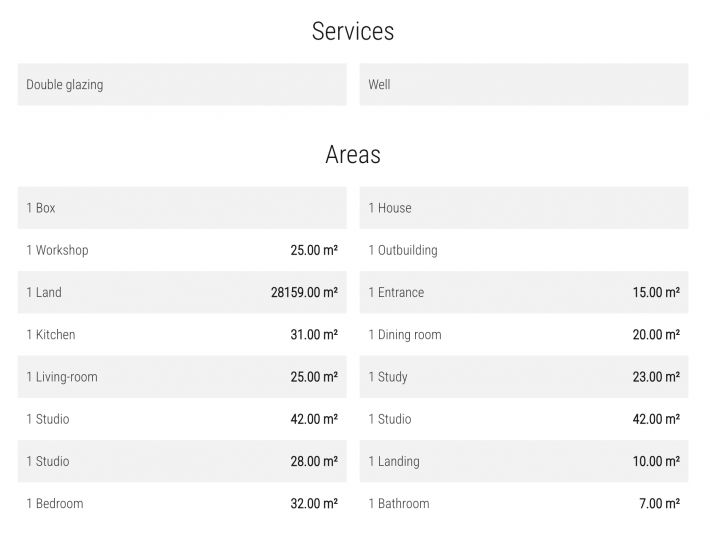Viewport: 710px width, 533px height.
Task: Select the 1 Entrance row
Action: point(524,293)
